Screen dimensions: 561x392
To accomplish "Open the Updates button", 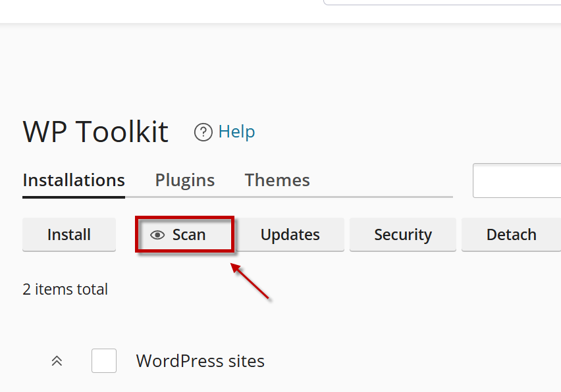I will point(290,235).
